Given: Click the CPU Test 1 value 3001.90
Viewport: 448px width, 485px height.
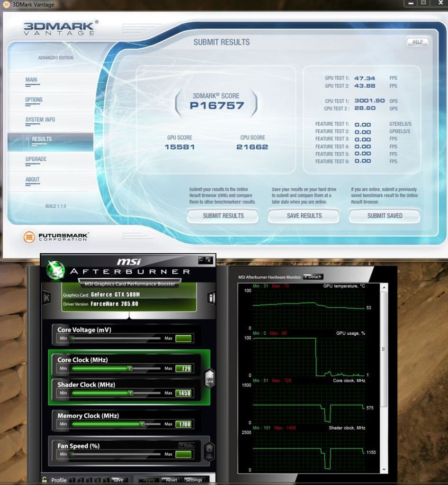Looking at the screenshot, I should coord(369,101).
